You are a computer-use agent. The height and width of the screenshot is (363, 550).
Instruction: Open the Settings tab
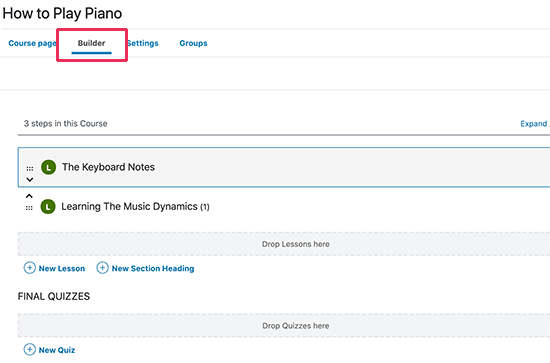click(x=142, y=43)
